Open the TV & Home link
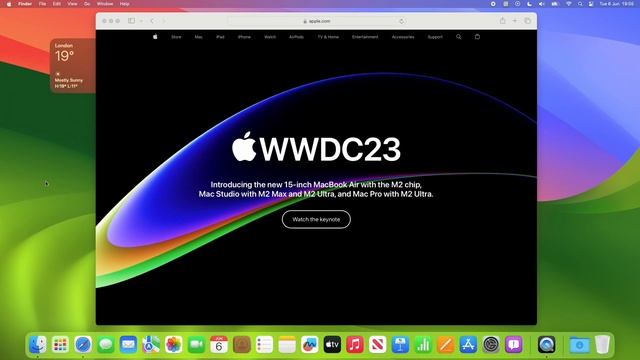Screen dimensions: 640x360 (x=328, y=37)
